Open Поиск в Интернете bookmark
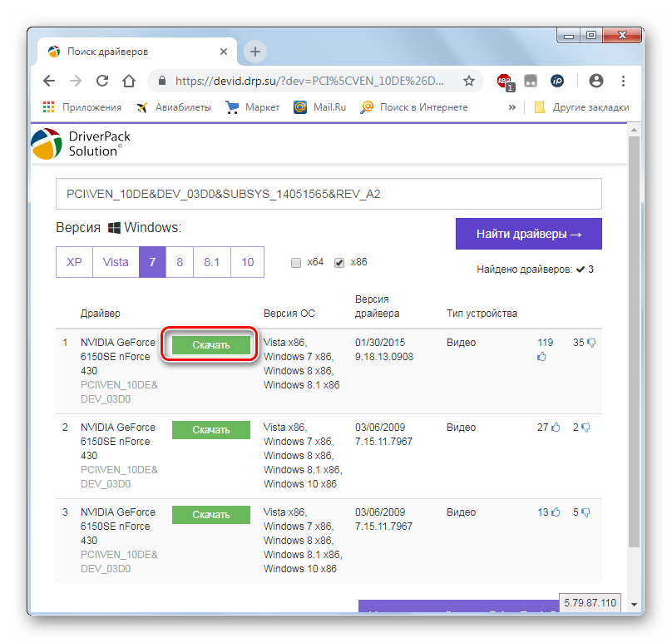 414,107
